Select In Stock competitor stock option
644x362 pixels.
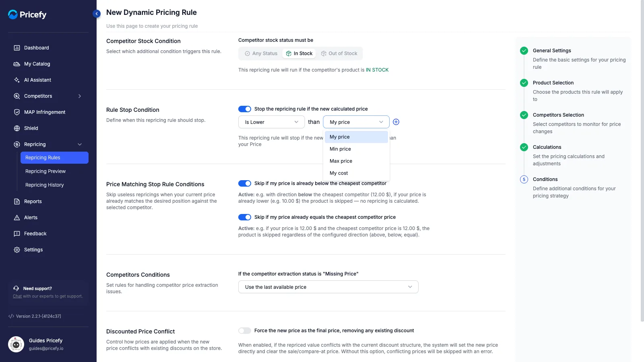pos(299,53)
